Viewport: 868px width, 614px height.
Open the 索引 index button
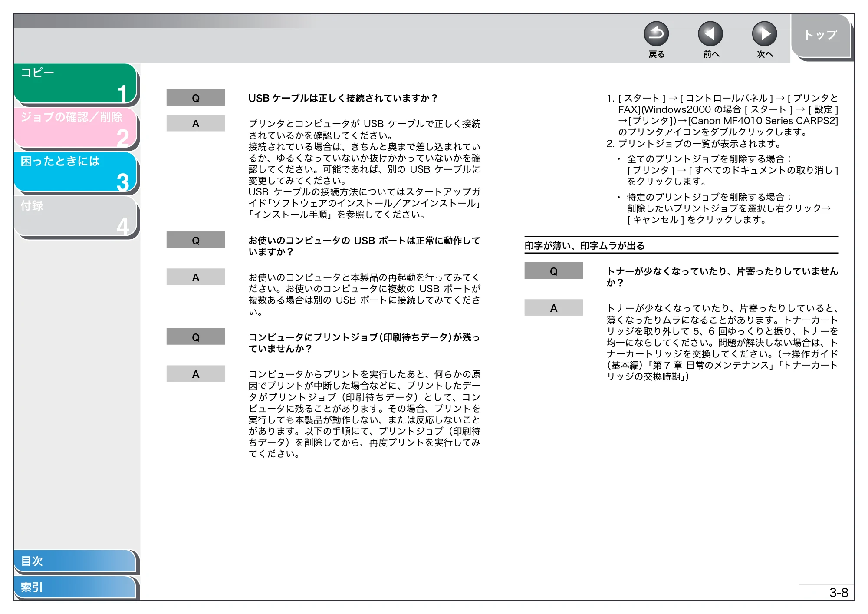pos(75,587)
